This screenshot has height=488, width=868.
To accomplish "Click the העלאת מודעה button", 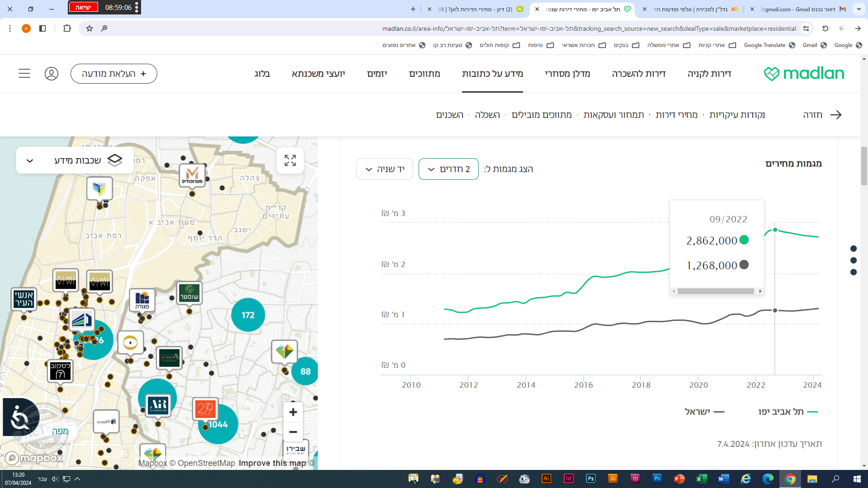I will 114,74.
